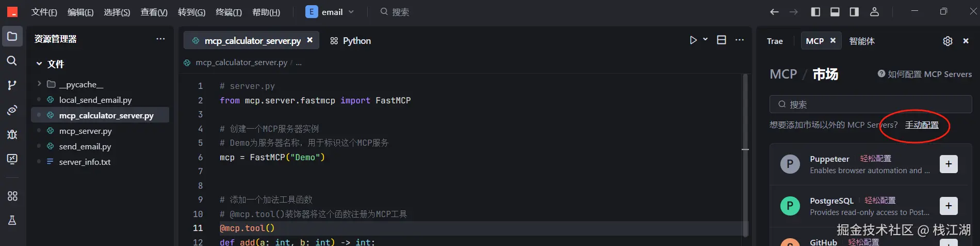Open run options dropdown arrow

[x=705, y=40]
